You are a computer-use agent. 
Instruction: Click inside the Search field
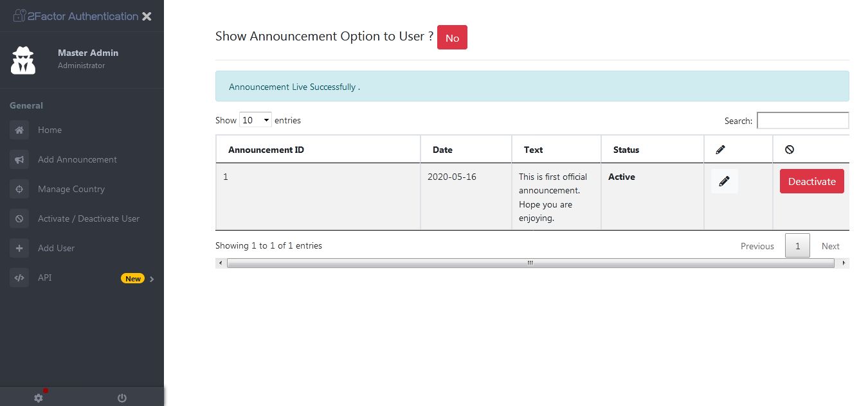tap(802, 120)
